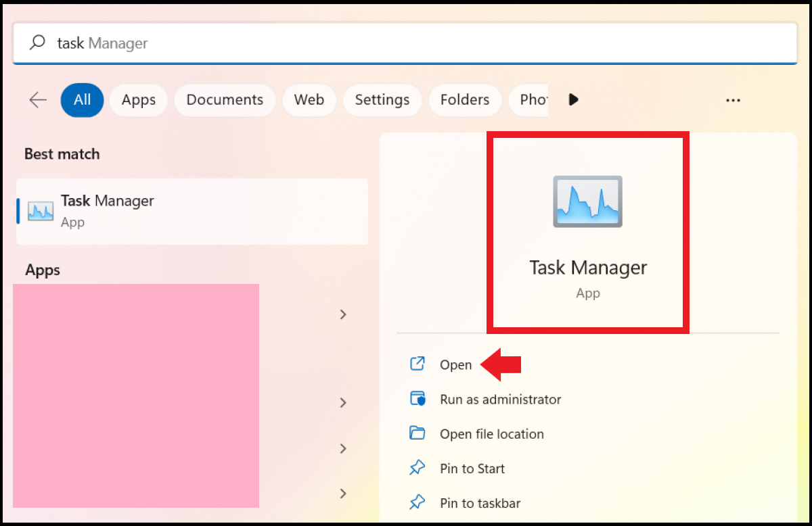Image resolution: width=812 pixels, height=526 pixels.
Task: Go back using the left arrow
Action: (x=38, y=100)
